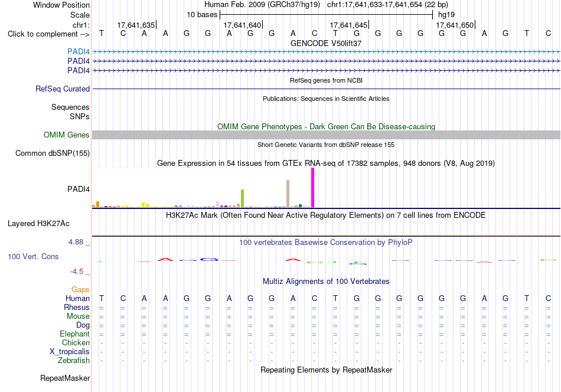Click the 4.88 PhyloP upper axis value
Image resolution: width=561 pixels, height=392 pixels.
76,242
